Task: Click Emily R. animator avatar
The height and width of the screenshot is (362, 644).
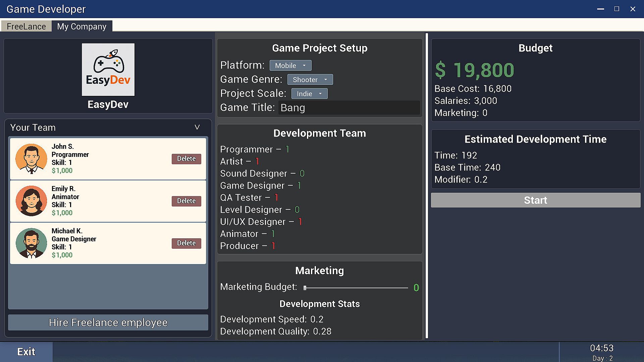Action: [31, 201]
